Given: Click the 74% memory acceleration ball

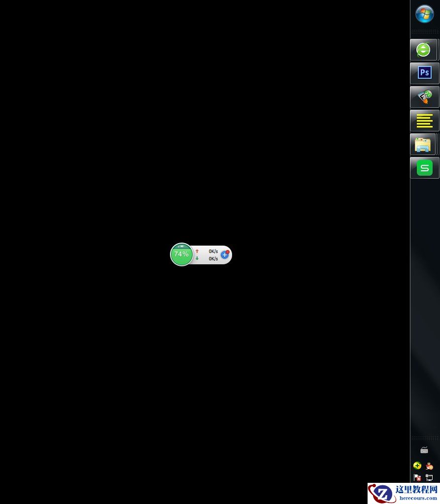Looking at the screenshot, I should (x=182, y=254).
